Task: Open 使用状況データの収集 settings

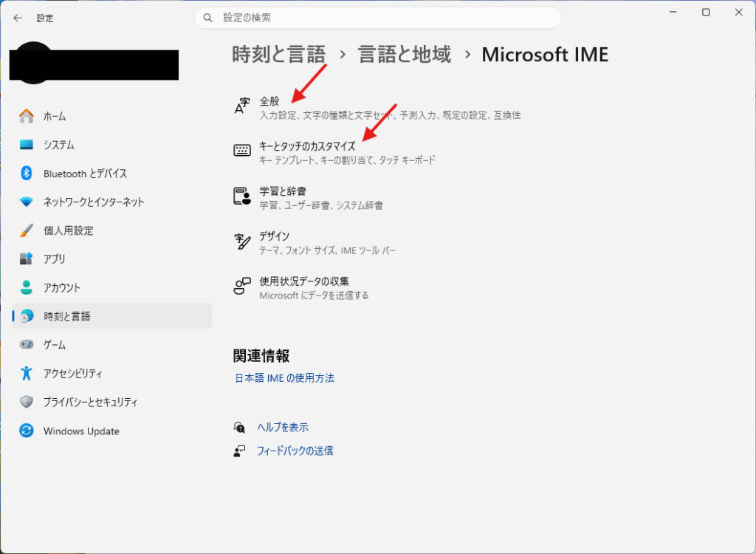Action: point(301,287)
